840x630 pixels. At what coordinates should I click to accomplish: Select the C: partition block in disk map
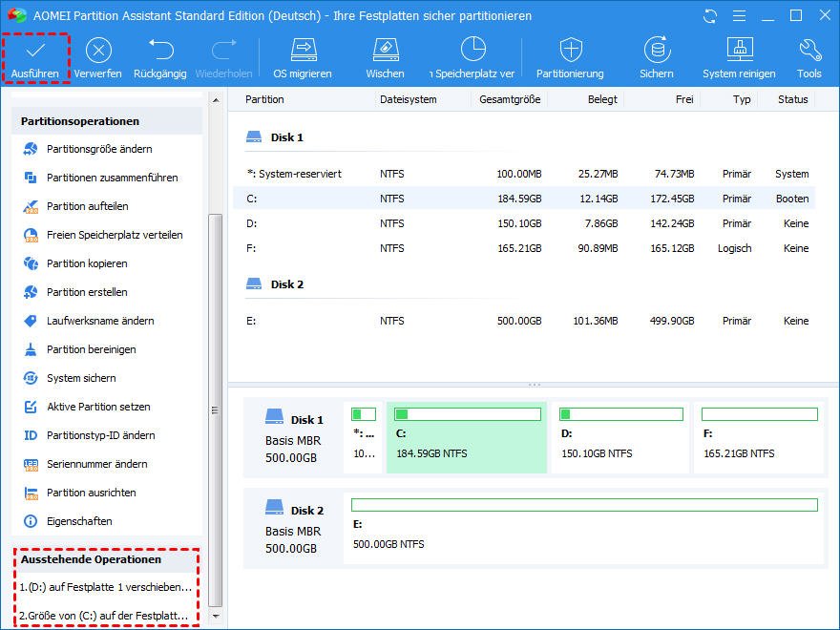tap(467, 437)
